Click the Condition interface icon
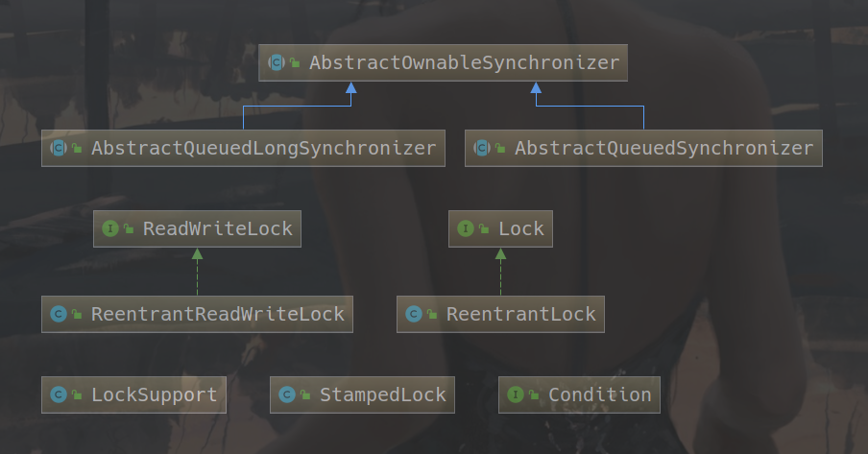The width and height of the screenshot is (868, 454). (x=516, y=394)
